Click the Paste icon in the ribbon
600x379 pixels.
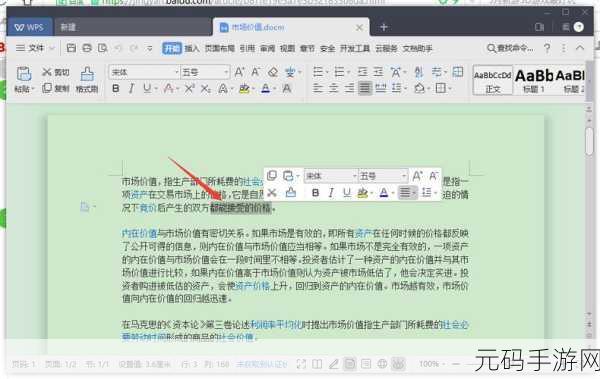pyautogui.click(x=23, y=74)
